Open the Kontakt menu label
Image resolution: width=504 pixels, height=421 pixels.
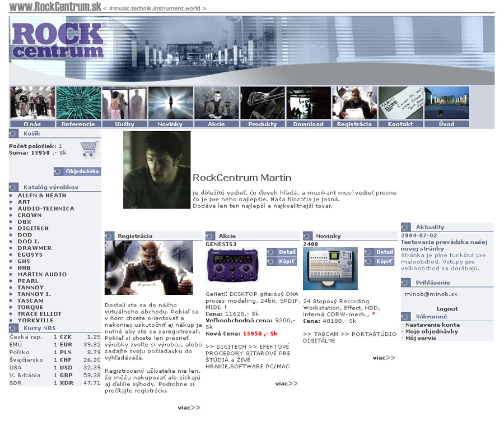(x=400, y=124)
